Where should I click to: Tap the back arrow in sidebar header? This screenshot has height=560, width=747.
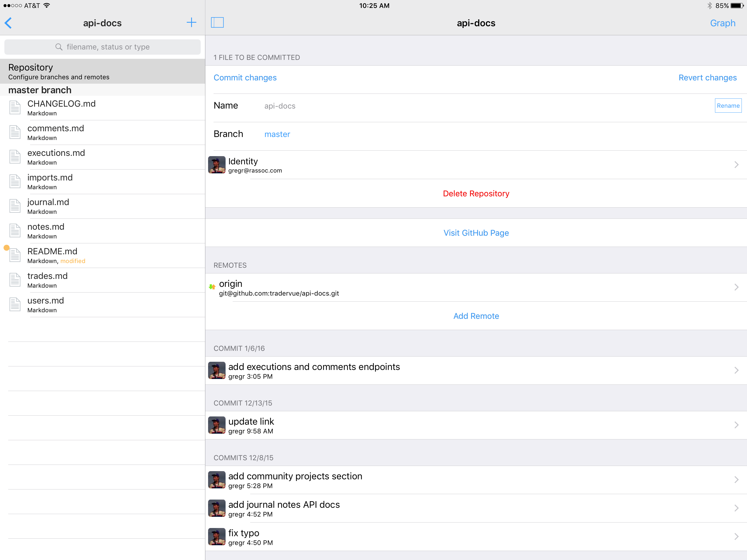8,23
